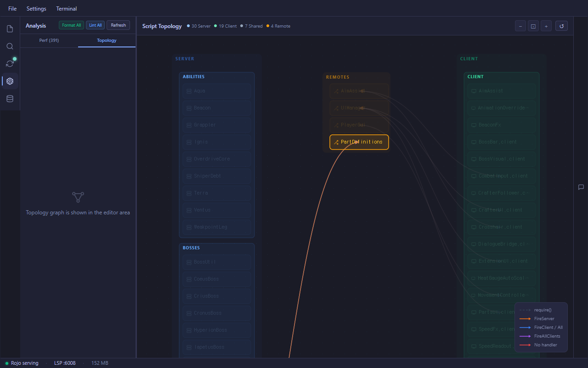The image size is (588, 368).
Task: Click the Lint All button
Action: (x=95, y=25)
